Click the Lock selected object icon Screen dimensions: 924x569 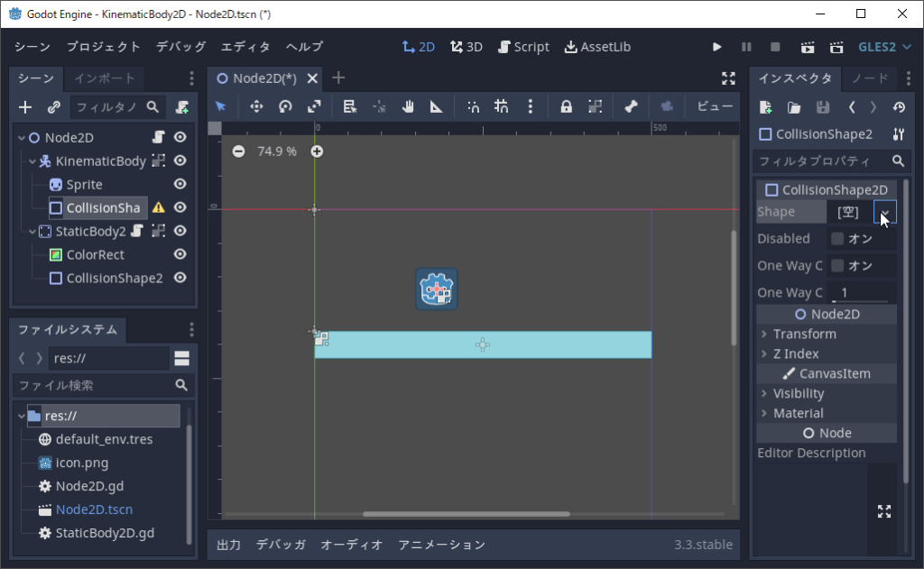(566, 106)
